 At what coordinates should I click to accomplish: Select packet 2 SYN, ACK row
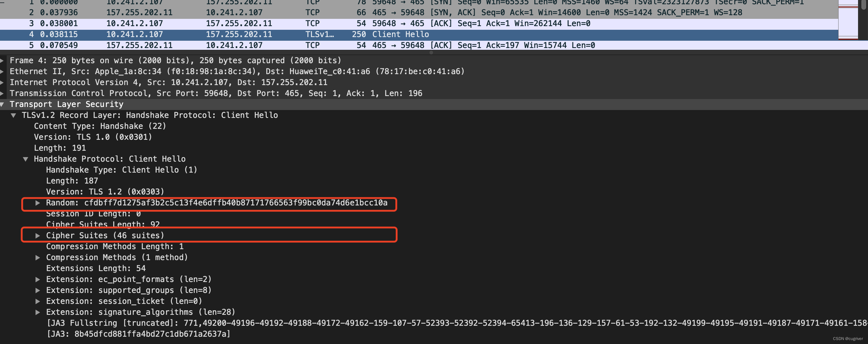419,13
